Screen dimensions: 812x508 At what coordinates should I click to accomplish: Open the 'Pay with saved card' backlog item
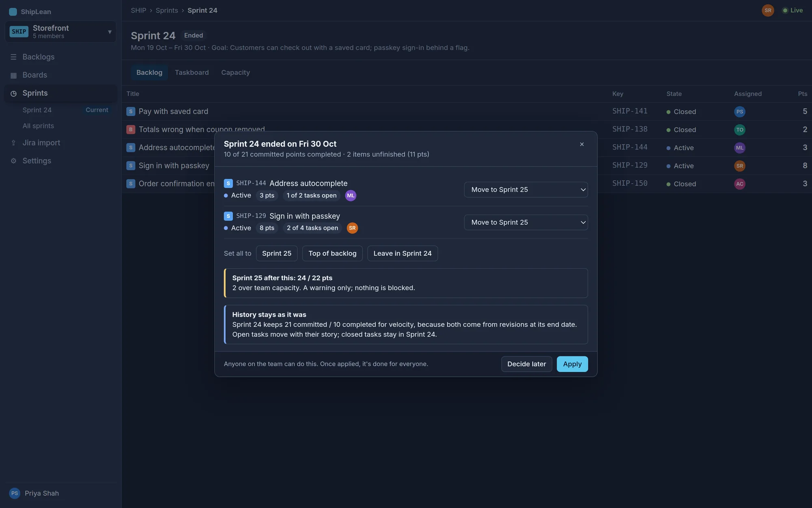click(x=173, y=111)
